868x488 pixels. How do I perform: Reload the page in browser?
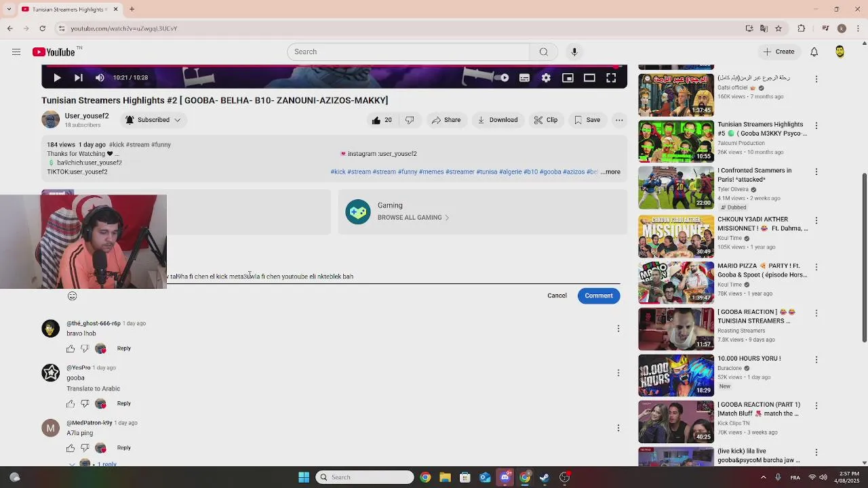tap(42, 28)
